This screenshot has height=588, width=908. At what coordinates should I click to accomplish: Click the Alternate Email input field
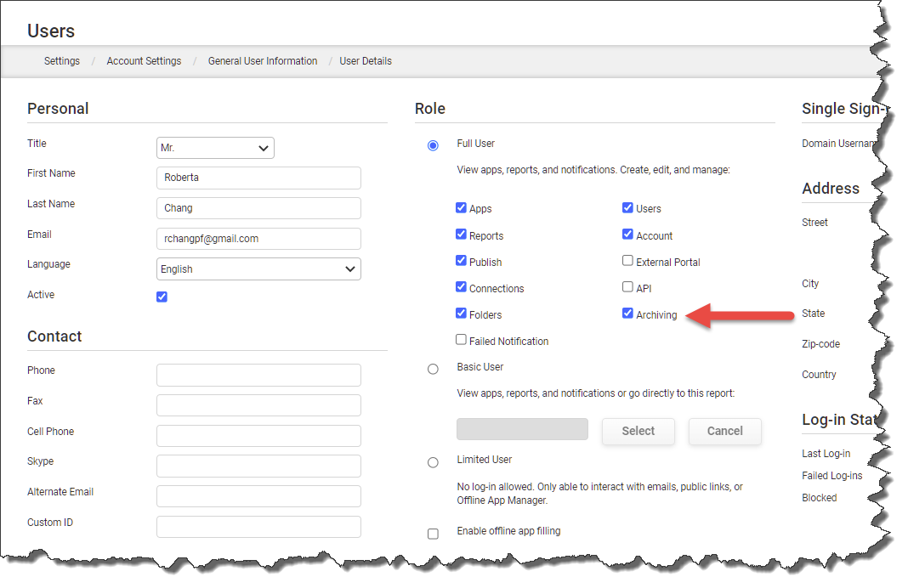click(x=258, y=496)
